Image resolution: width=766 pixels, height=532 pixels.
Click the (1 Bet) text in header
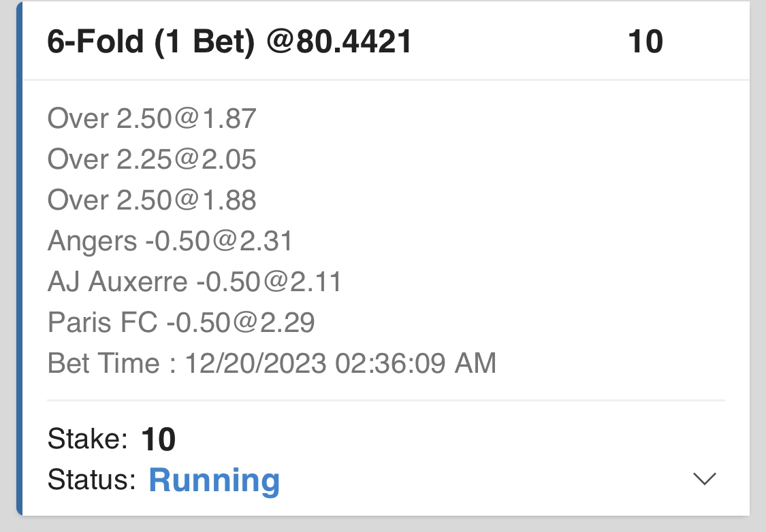(206, 42)
